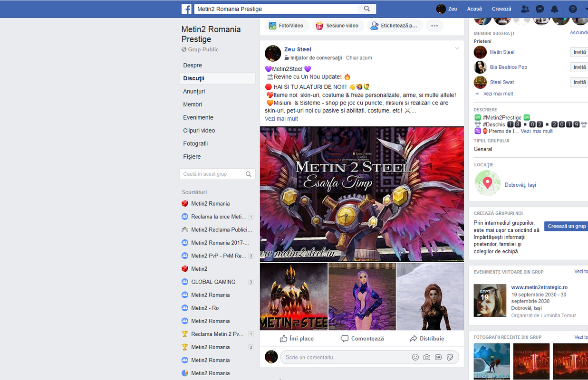Open the red-haired woman thumbnail image
The image size is (588, 380).
pos(430,296)
